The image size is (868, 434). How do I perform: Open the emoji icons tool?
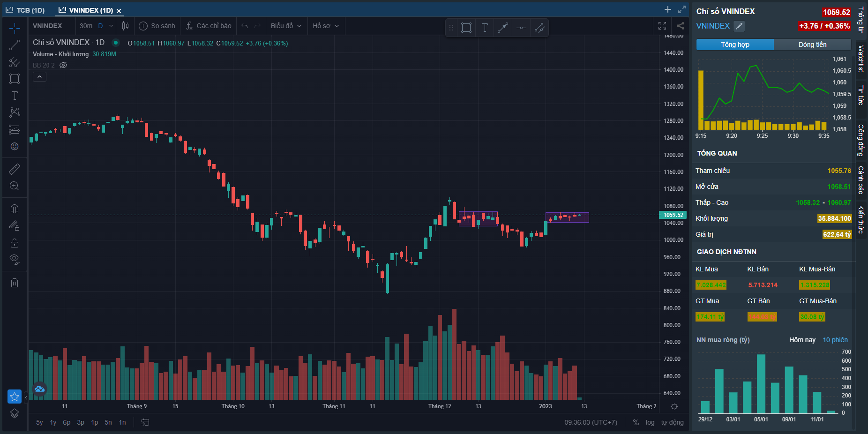click(15, 146)
